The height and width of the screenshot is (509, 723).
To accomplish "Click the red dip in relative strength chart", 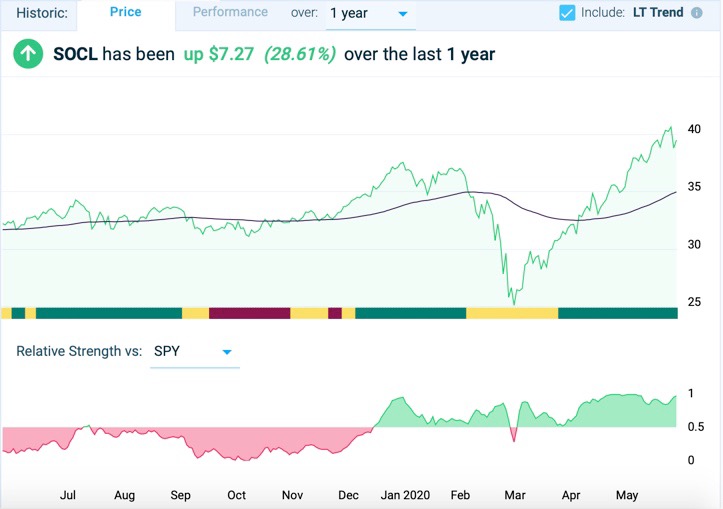I will point(514,433).
